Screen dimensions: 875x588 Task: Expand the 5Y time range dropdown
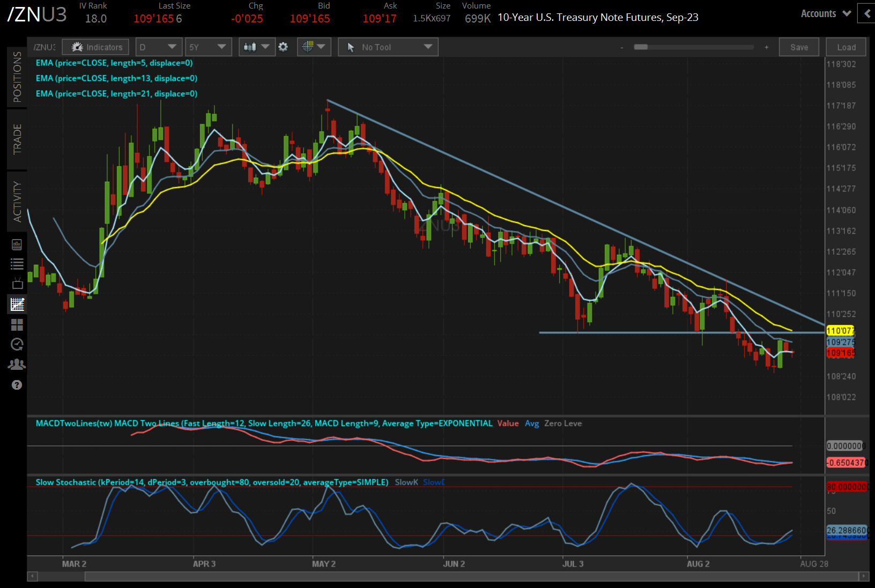click(x=208, y=47)
